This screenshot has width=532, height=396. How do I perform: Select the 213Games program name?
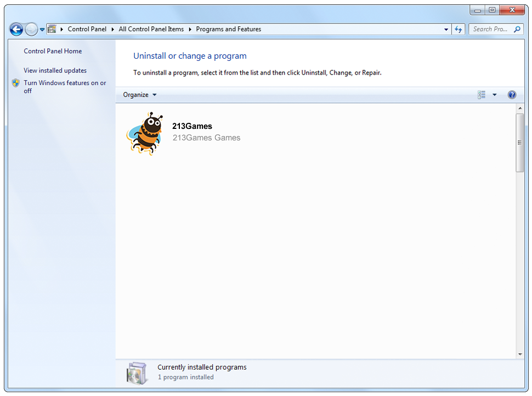[192, 126]
